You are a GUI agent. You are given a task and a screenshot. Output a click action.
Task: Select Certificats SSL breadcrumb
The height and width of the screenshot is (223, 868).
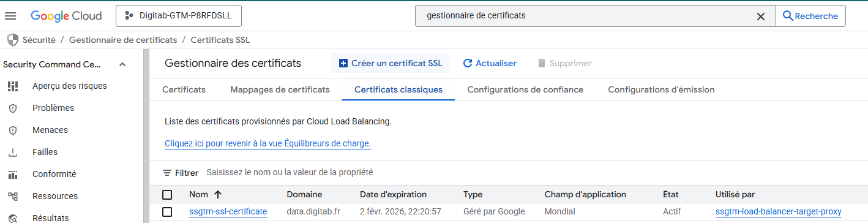(x=220, y=40)
